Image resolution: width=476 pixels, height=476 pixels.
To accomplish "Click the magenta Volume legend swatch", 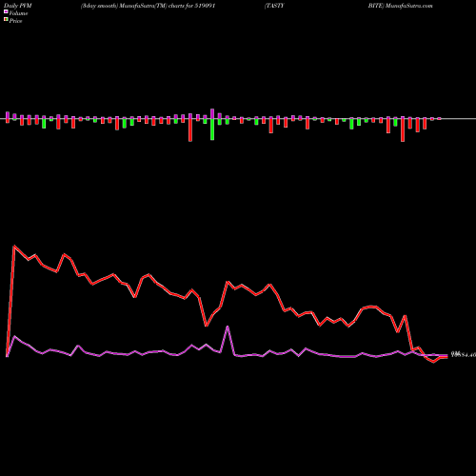I will pos(6,11).
